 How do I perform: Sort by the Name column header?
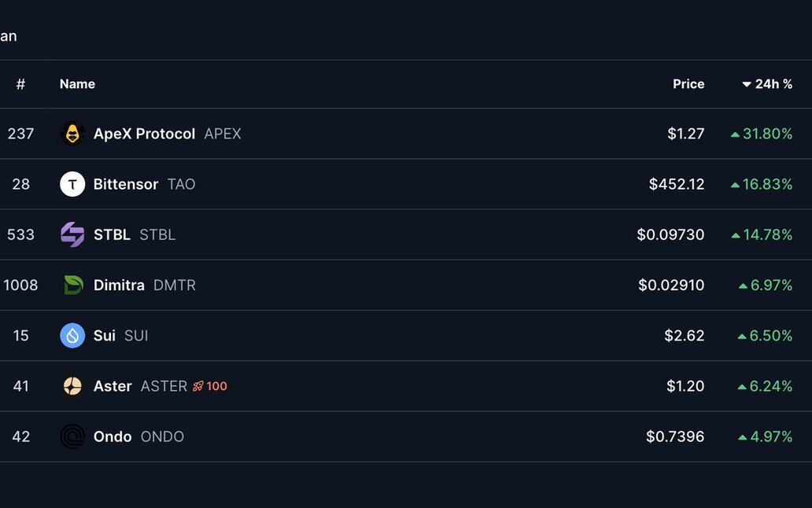coord(77,84)
